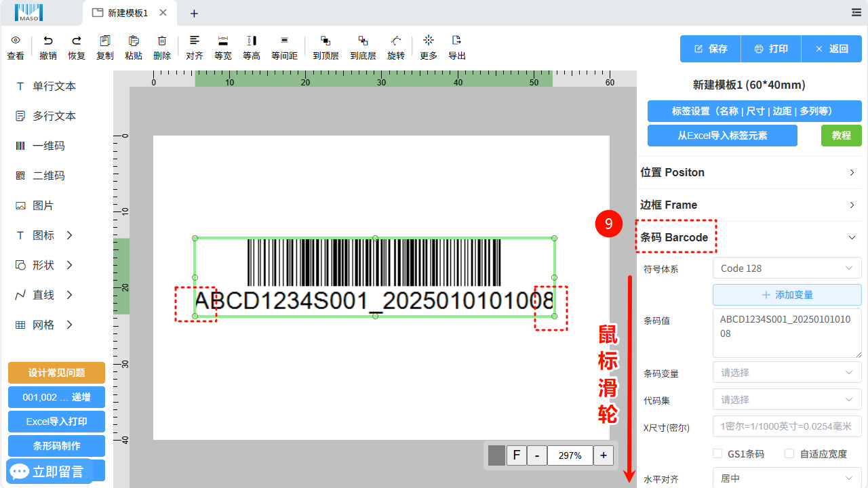Image resolution: width=868 pixels, height=488 pixels.
Task: Insert a 一维码 barcode element
Action: tap(41, 146)
